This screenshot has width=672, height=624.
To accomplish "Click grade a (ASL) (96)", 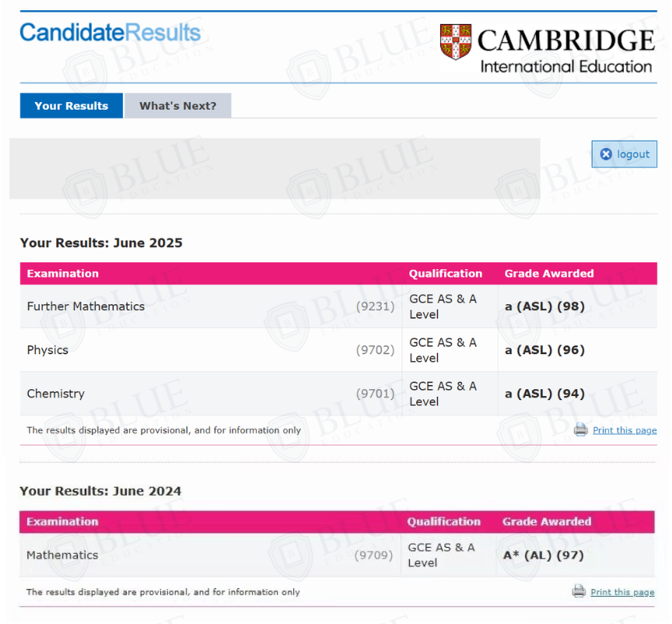I will point(544,350).
